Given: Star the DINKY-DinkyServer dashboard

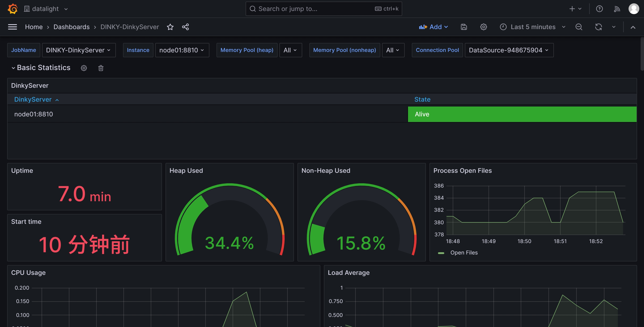Looking at the screenshot, I should pyautogui.click(x=170, y=27).
